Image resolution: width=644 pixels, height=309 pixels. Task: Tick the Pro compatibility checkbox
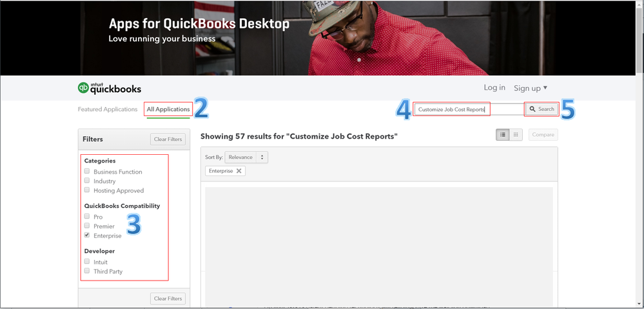tap(86, 216)
